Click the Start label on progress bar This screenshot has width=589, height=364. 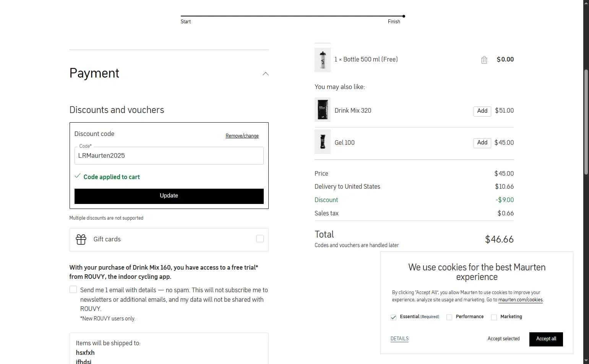pyautogui.click(x=186, y=22)
